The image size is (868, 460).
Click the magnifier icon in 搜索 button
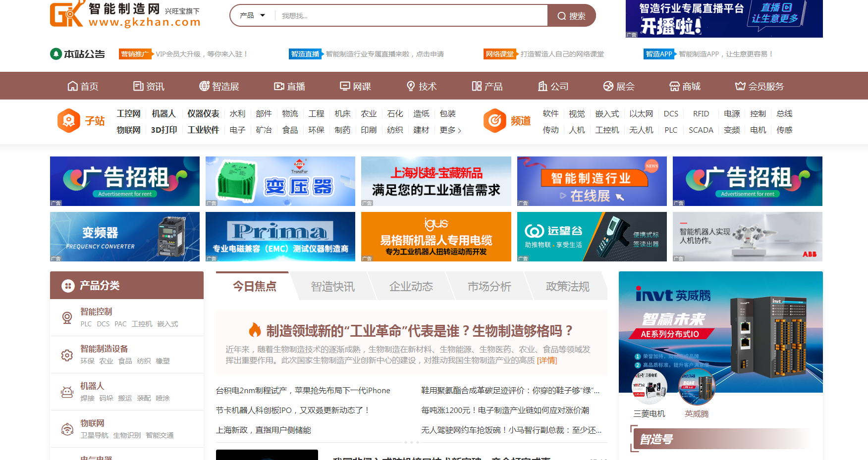pyautogui.click(x=561, y=16)
